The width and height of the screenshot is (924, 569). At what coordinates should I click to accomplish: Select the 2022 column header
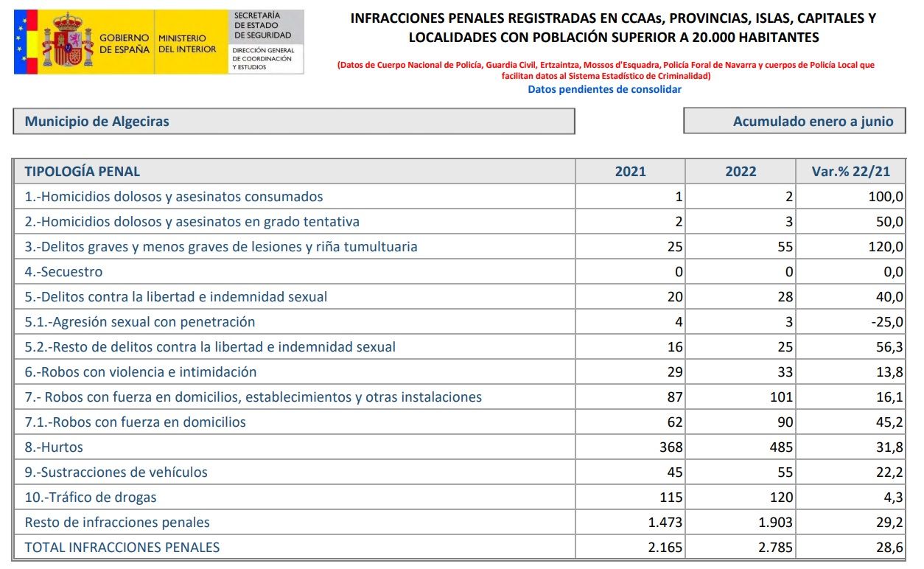740,170
